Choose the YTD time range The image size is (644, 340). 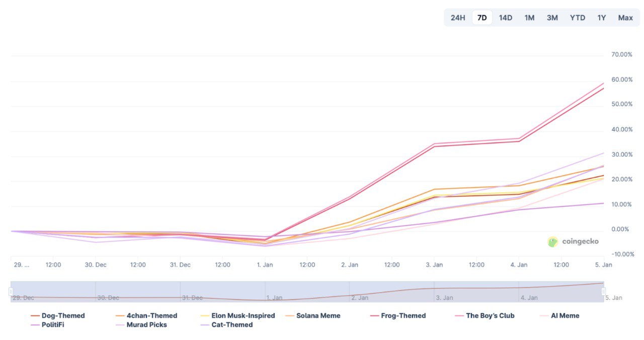(x=578, y=18)
